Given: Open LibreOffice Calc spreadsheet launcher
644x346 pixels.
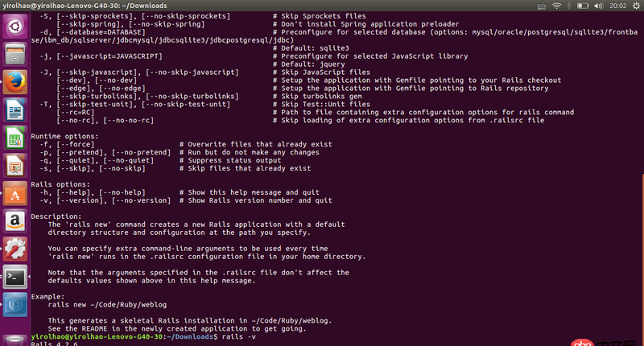Looking at the screenshot, I should [x=14, y=138].
